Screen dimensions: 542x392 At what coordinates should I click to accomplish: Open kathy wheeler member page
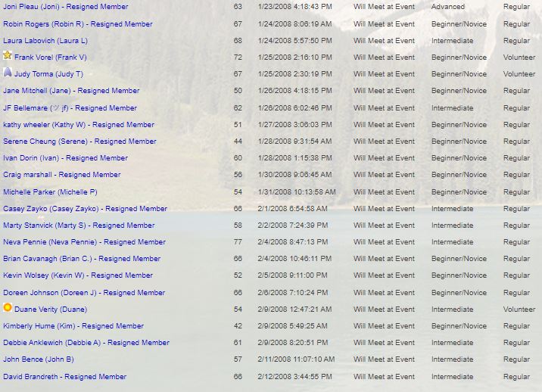pos(78,125)
